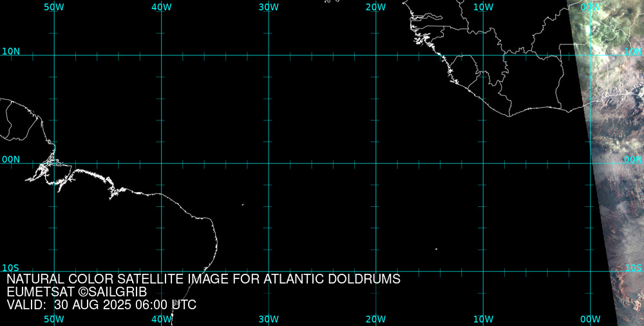Image resolution: width=644 pixels, height=326 pixels.
Task: Click the 10S latitude label on the right edge
Action: (x=633, y=268)
